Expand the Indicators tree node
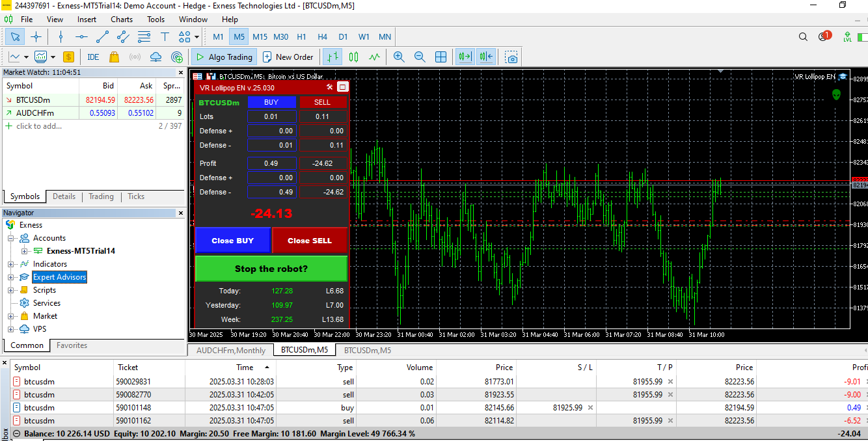The width and height of the screenshot is (868, 441). 10,264
